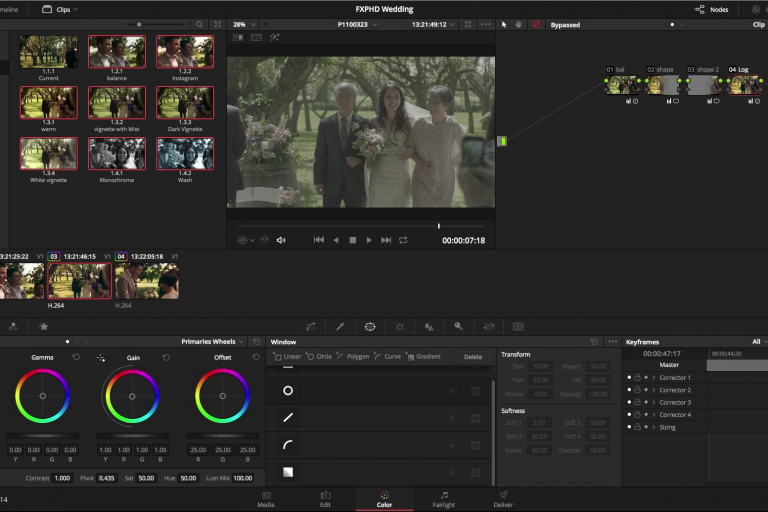
Task: Toggle the Nodes panel button
Action: pyautogui.click(x=712, y=9)
